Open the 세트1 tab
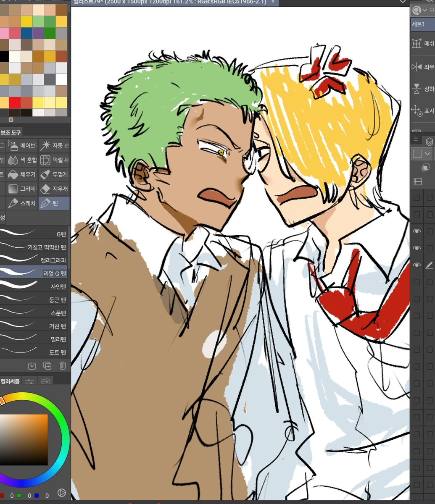Viewport: 435px width, 504px height. pos(422,24)
